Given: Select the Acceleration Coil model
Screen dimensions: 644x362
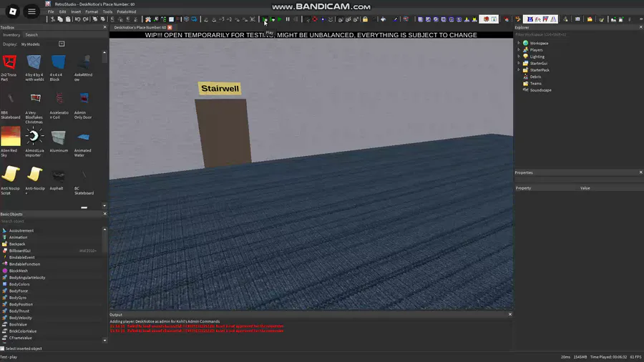Looking at the screenshot, I should click(59, 105).
